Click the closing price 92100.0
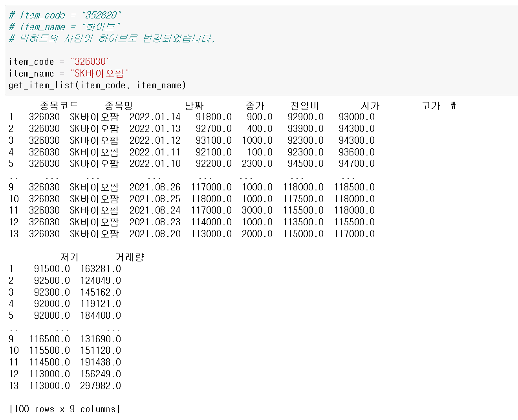The image size is (518, 420). pos(214,152)
